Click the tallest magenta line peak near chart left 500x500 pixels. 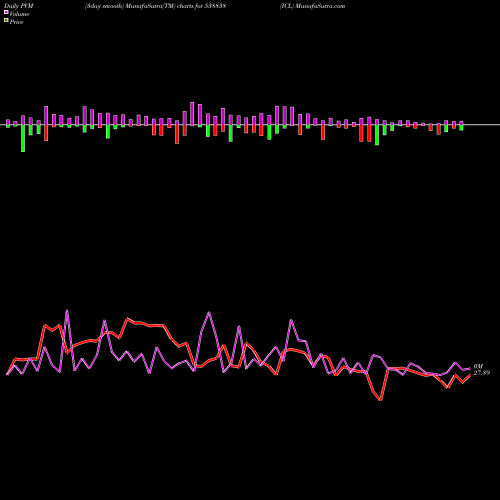pyautogui.click(x=67, y=311)
